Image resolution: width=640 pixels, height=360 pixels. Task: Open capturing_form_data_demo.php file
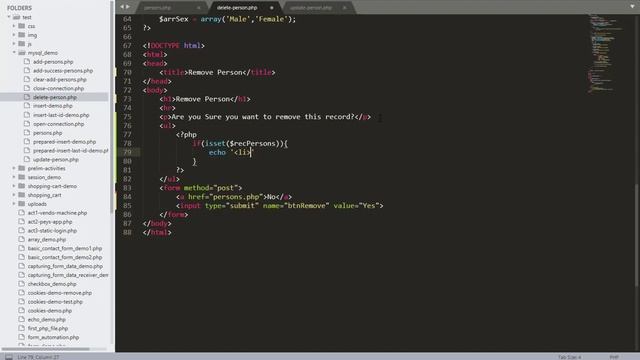tap(65, 266)
